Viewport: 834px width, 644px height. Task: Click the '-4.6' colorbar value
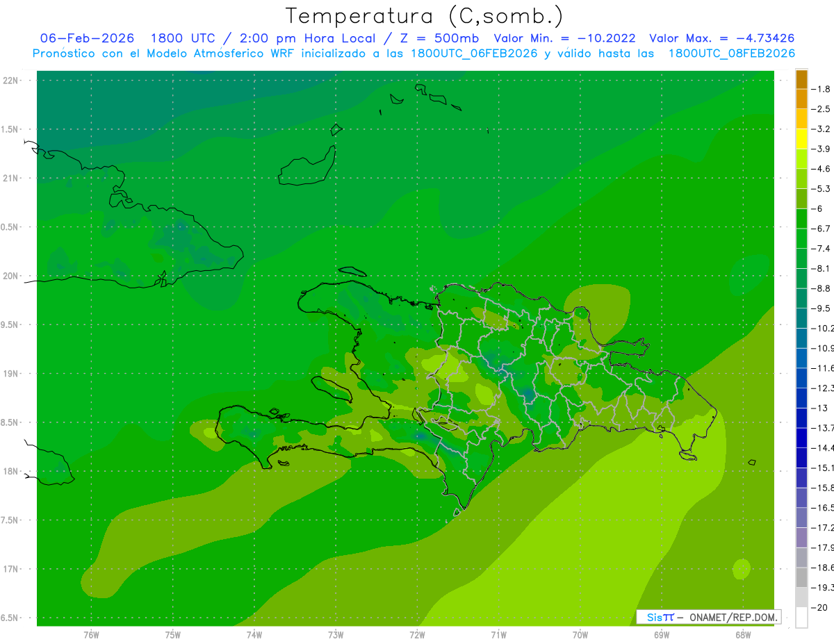tap(821, 169)
